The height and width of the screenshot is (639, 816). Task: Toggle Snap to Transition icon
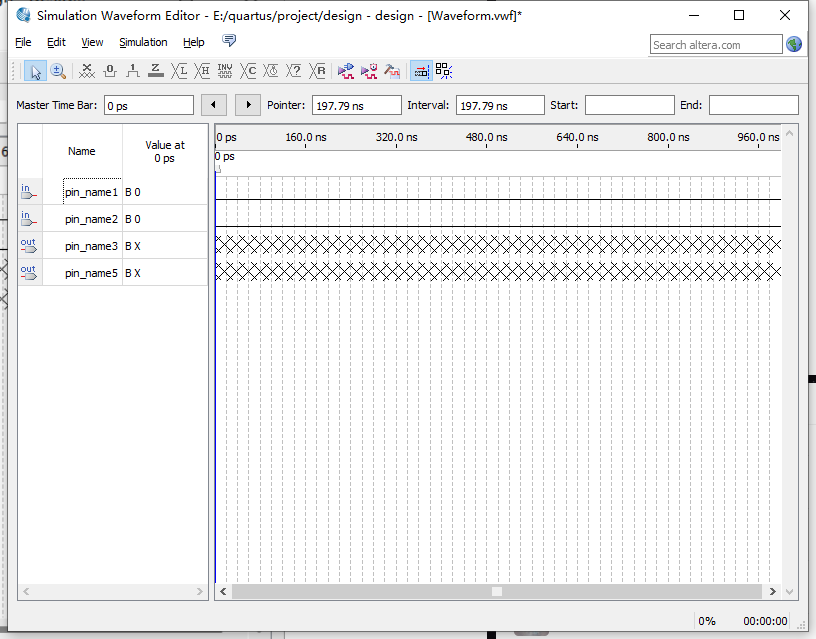pyautogui.click(x=444, y=71)
